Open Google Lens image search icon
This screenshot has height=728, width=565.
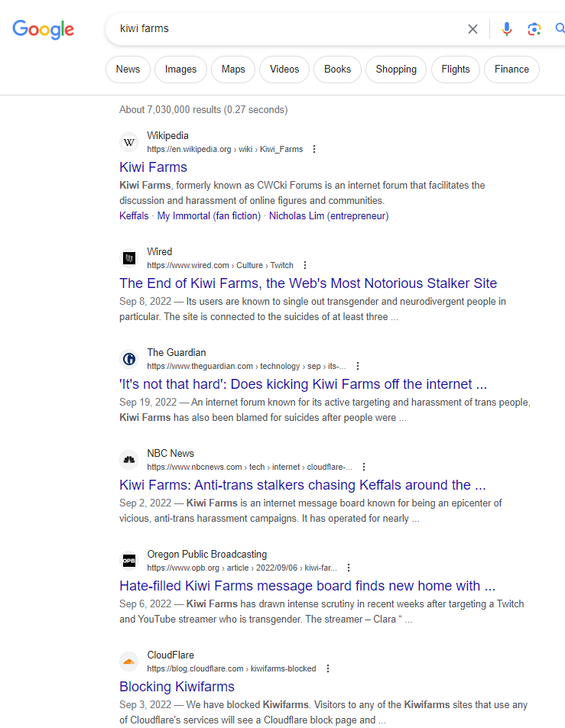click(x=534, y=29)
